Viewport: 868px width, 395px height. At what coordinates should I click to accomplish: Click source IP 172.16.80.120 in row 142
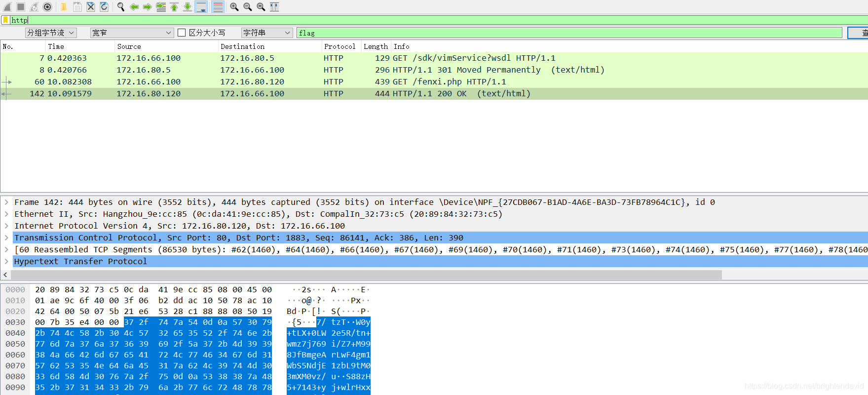point(149,94)
